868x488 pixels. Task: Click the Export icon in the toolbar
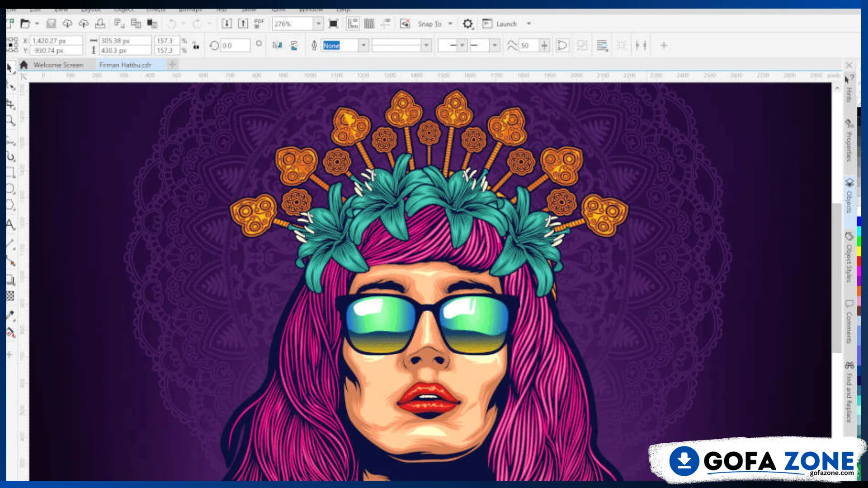tap(243, 23)
